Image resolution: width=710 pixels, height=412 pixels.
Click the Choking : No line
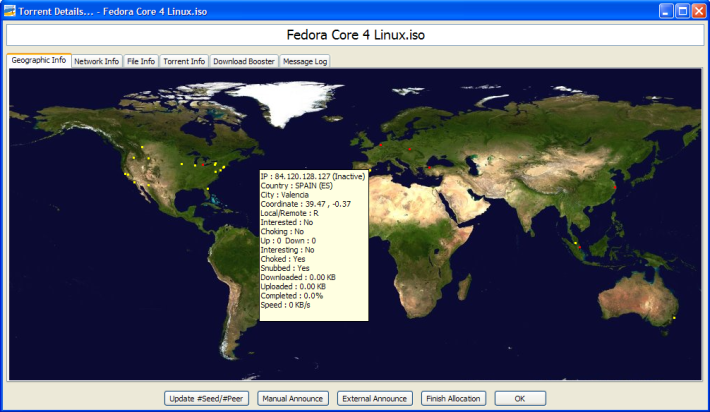pyautogui.click(x=282, y=231)
